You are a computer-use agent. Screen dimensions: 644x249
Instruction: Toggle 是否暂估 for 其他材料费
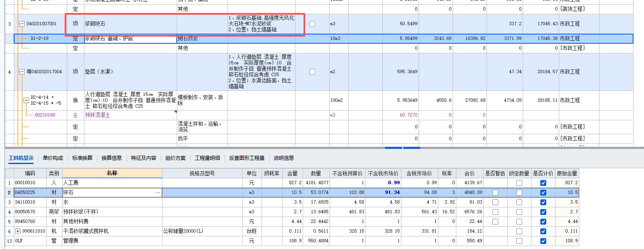[495, 221]
